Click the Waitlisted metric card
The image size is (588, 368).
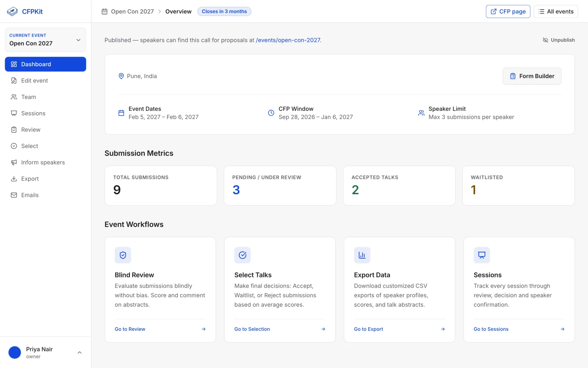(519, 185)
